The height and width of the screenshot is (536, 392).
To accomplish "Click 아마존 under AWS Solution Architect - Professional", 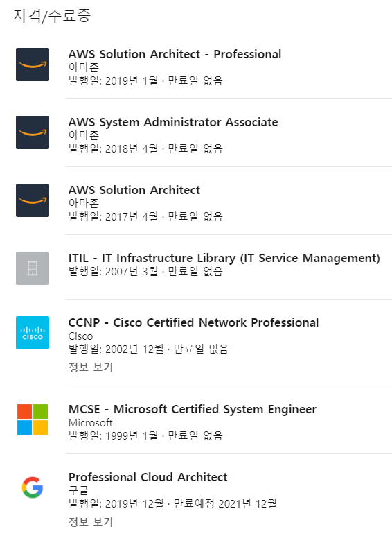I will (84, 67).
